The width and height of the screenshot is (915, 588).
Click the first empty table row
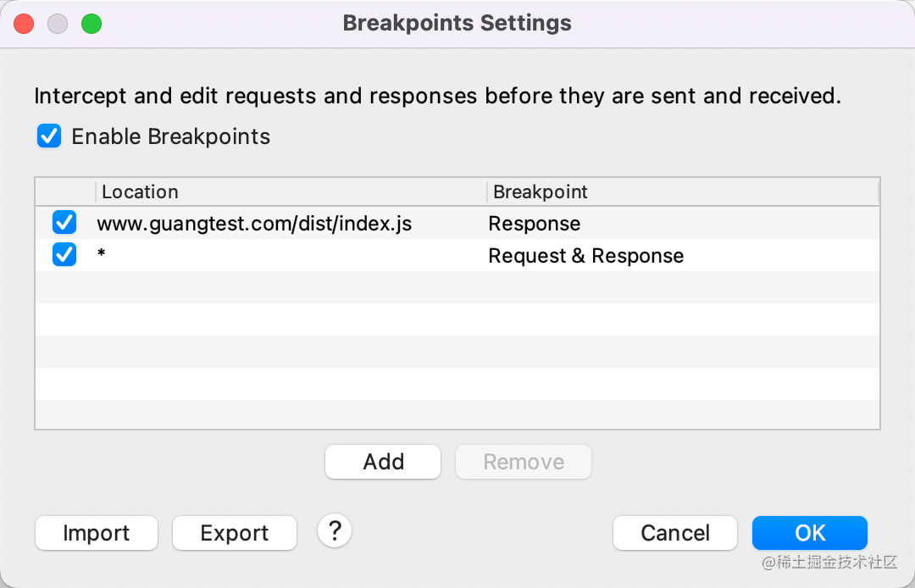(x=457, y=287)
